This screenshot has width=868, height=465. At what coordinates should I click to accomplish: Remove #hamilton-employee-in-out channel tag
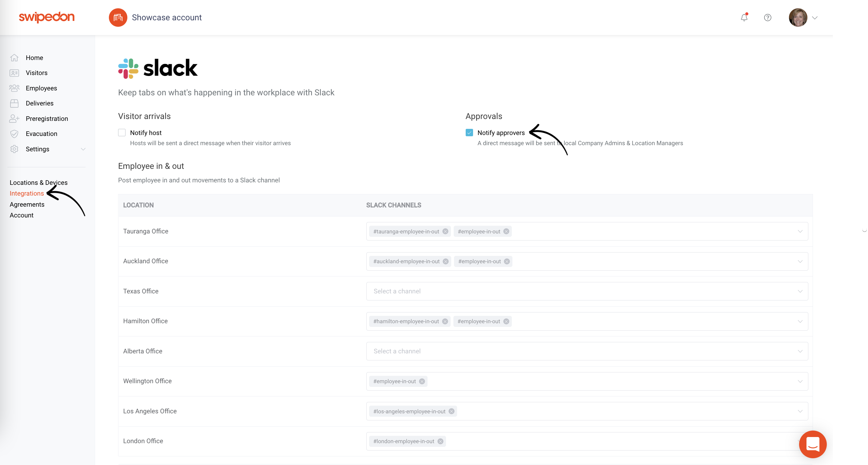pos(445,321)
